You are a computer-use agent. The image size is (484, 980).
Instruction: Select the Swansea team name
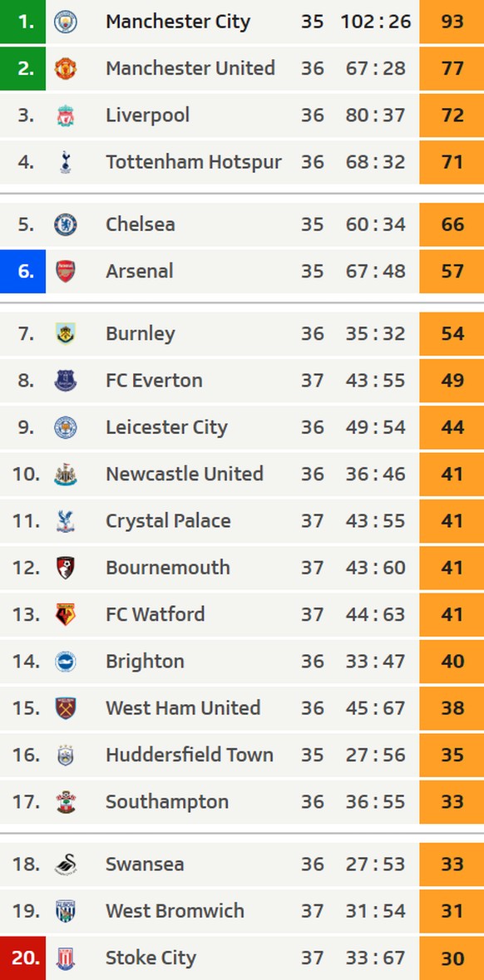coord(145,864)
